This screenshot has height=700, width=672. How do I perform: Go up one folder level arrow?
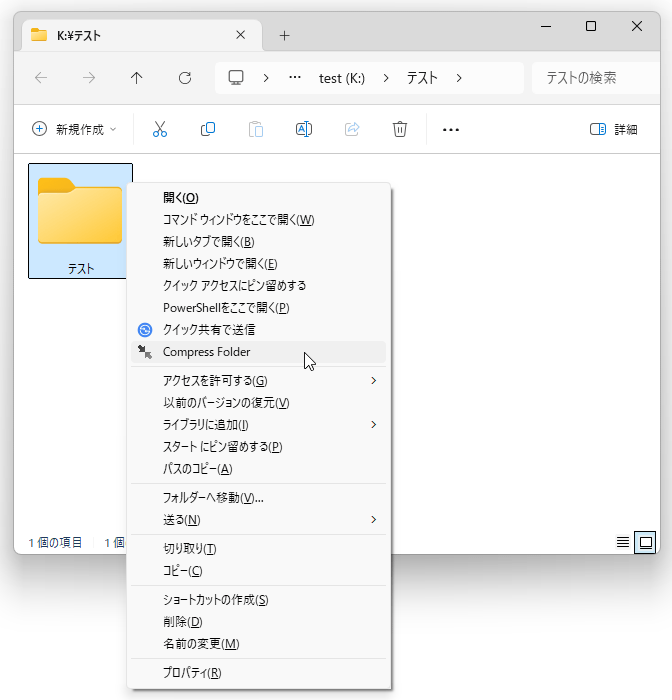(137, 78)
